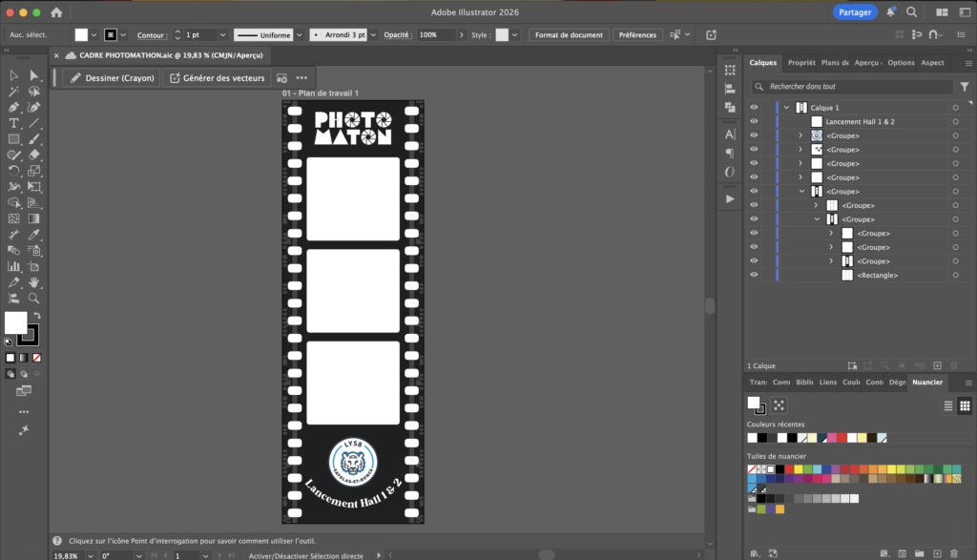Switch swatches panel to list view
The height and width of the screenshot is (560, 977).
[x=948, y=405]
